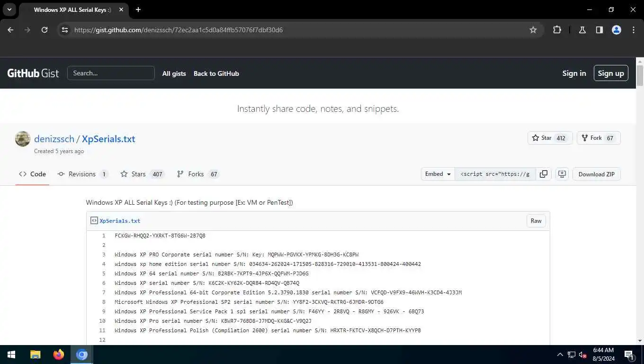Select line number 3
Viewport: 644px width, 364px height.
(104, 255)
